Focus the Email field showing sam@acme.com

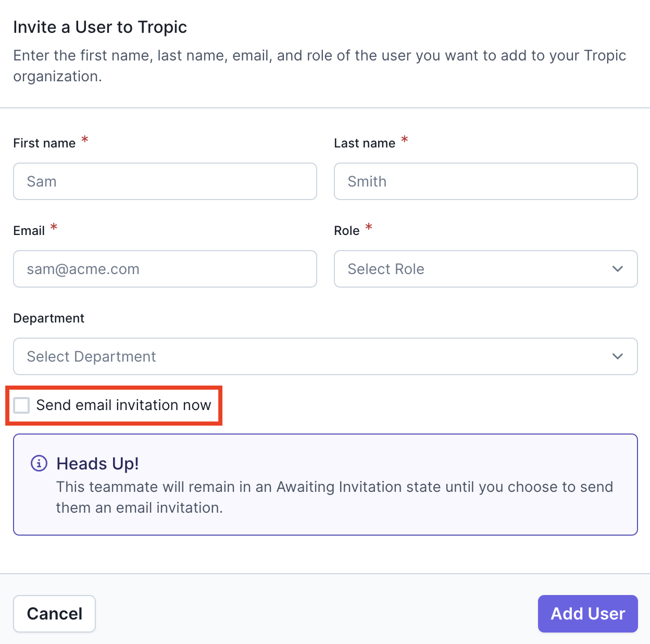(165, 269)
